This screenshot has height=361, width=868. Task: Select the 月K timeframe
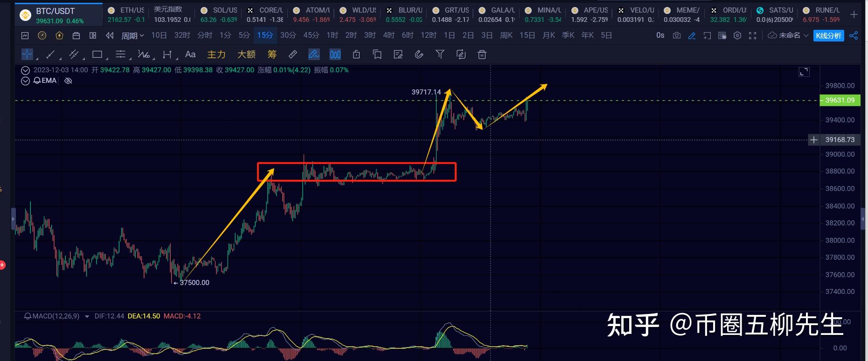(x=549, y=35)
